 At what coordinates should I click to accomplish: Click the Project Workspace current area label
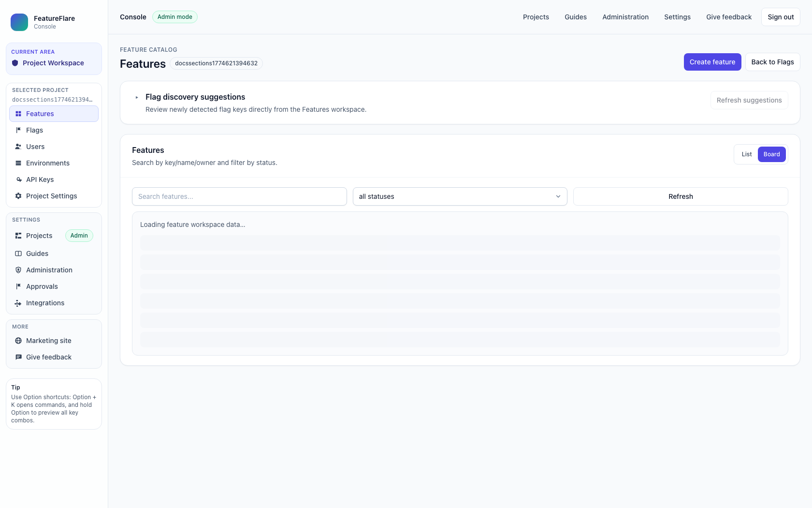tap(53, 63)
